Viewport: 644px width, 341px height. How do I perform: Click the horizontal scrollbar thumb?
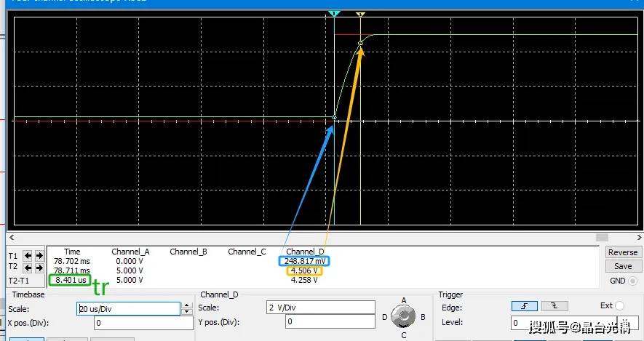[x=601, y=237]
